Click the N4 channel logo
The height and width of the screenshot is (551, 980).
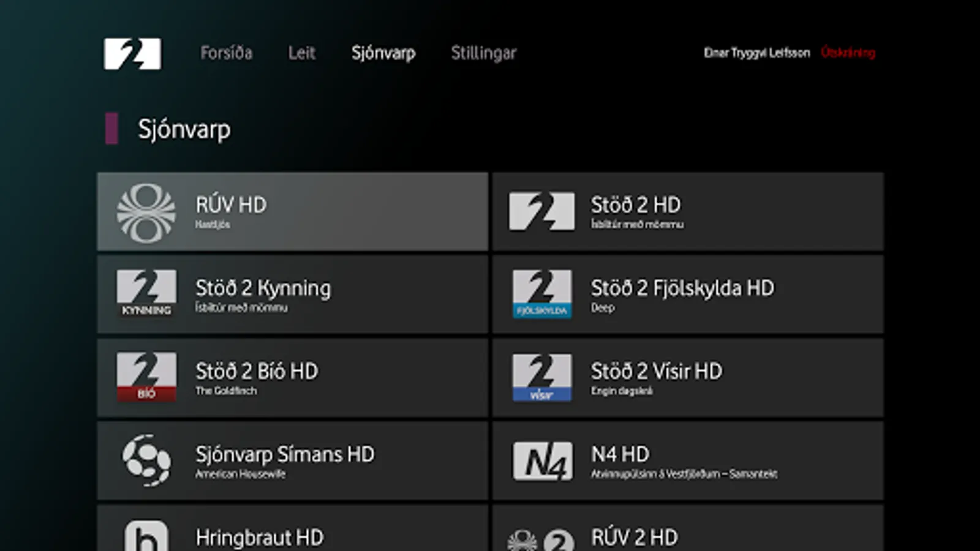[543, 461]
